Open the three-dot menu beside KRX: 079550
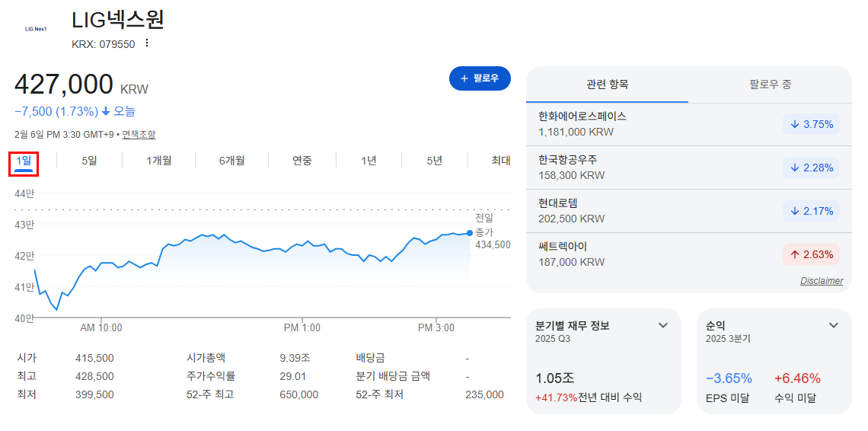This screenshot has height=431, width=868. click(x=147, y=43)
